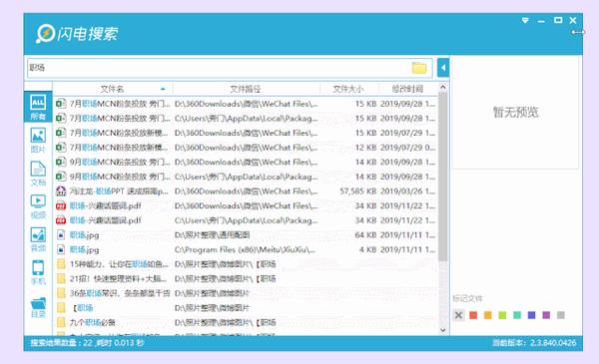Click folder icon of 九个职场必备 row
The width and height of the screenshot is (599, 364).
61,322
